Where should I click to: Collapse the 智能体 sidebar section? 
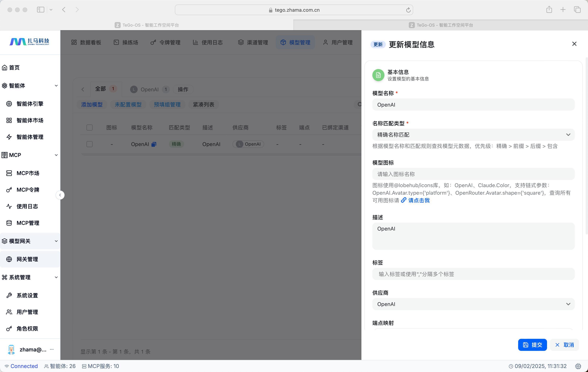click(x=56, y=86)
